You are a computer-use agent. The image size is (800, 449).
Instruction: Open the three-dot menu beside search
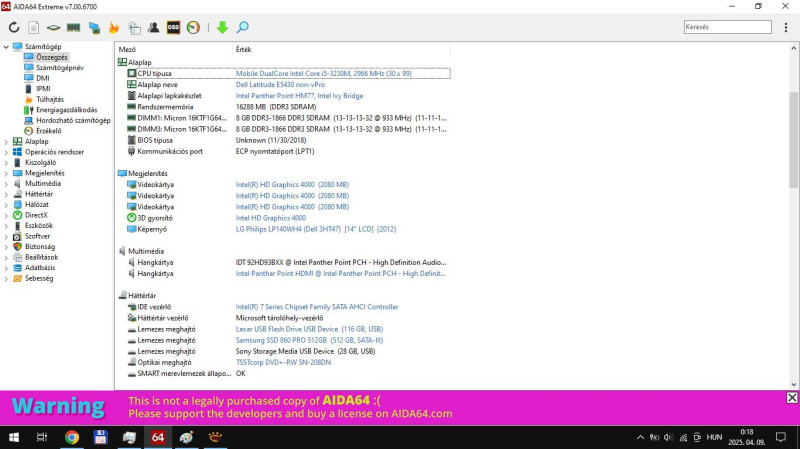tap(786, 28)
